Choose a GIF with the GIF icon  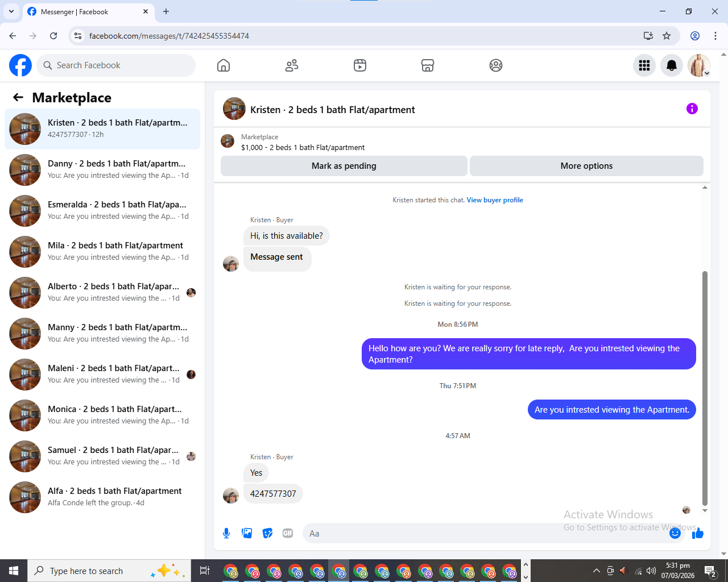point(288,533)
